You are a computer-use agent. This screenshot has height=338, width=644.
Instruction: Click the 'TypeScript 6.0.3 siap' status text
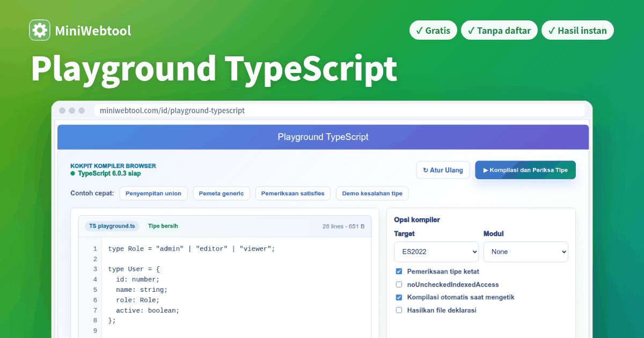pos(109,174)
